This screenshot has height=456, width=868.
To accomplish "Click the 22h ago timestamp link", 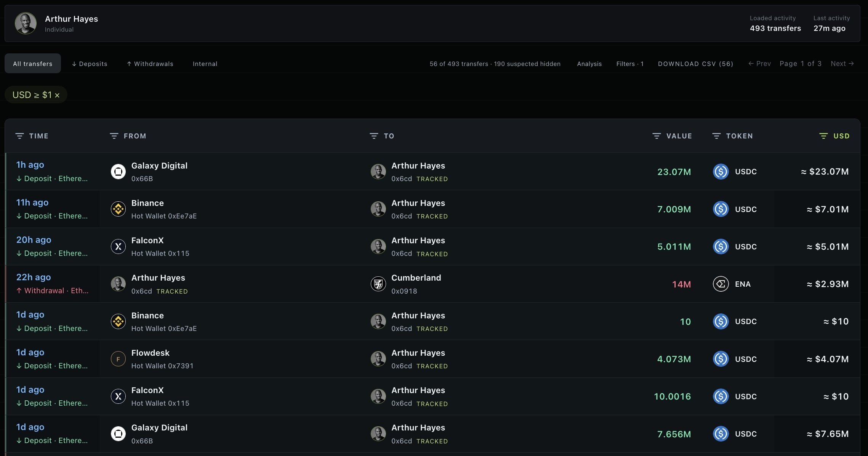I will coord(34,277).
